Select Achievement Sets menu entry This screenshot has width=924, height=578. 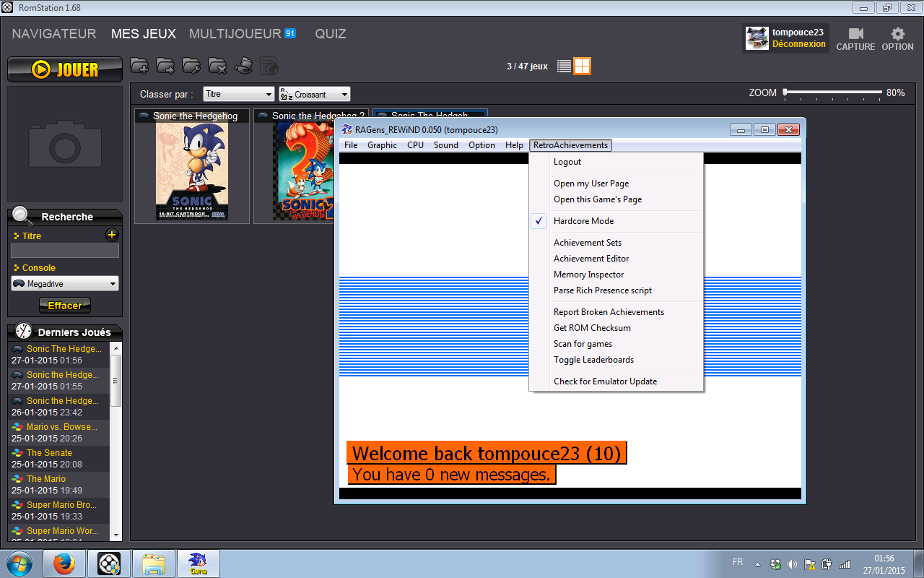(x=616, y=243)
